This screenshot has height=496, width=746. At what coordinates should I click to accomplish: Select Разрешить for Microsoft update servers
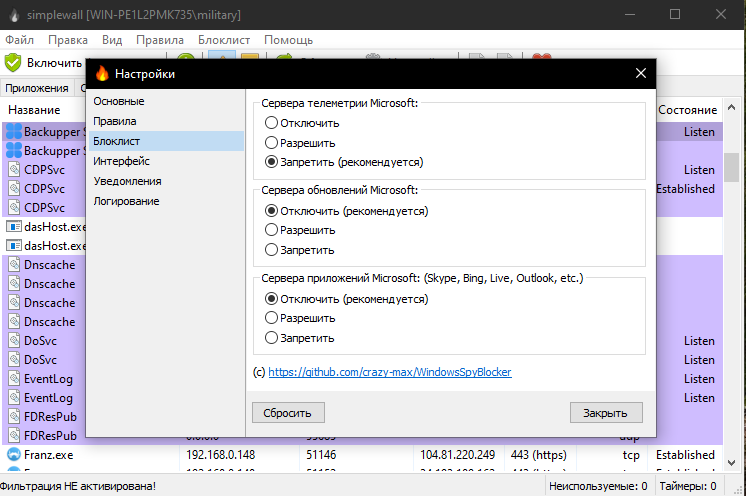coord(300,230)
